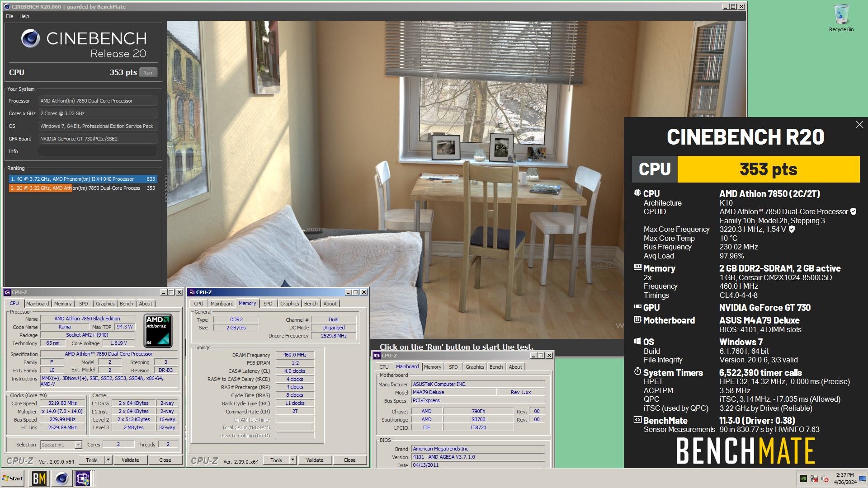Screen dimensions: 868x488
Task: Click the Uncore Frequency value 2529.8 MHz
Action: tap(334, 336)
